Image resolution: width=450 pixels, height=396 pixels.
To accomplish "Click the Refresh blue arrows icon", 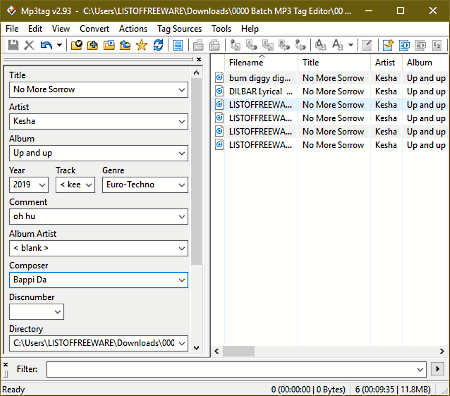I will coord(158,45).
